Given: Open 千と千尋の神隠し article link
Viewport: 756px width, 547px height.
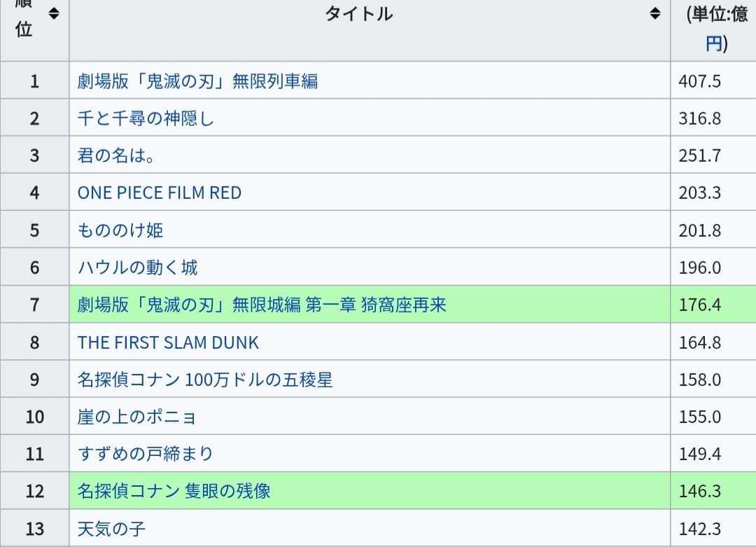Looking at the screenshot, I should tap(146, 118).
